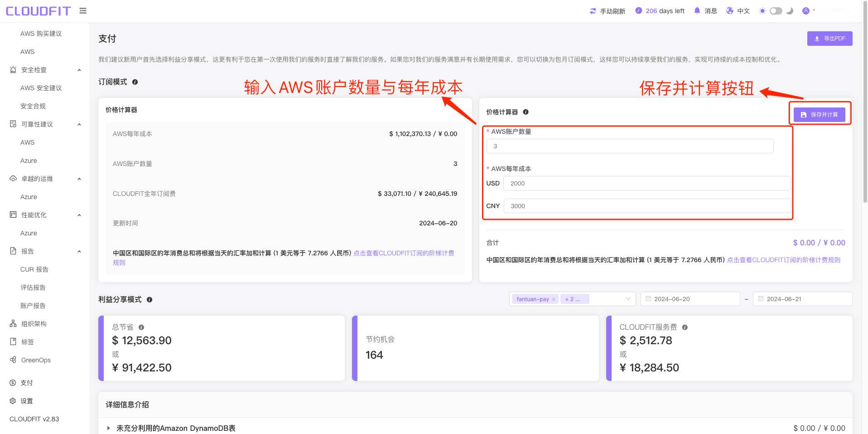
Task: Click 标签 icon in sidebar
Action: [x=13, y=342]
